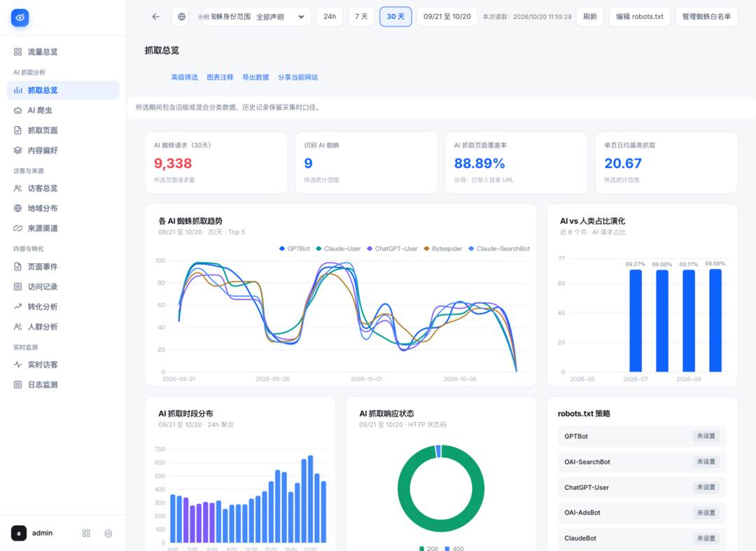756x551 pixels.
Task: Click the 页面事件 file icon
Action: click(17, 267)
